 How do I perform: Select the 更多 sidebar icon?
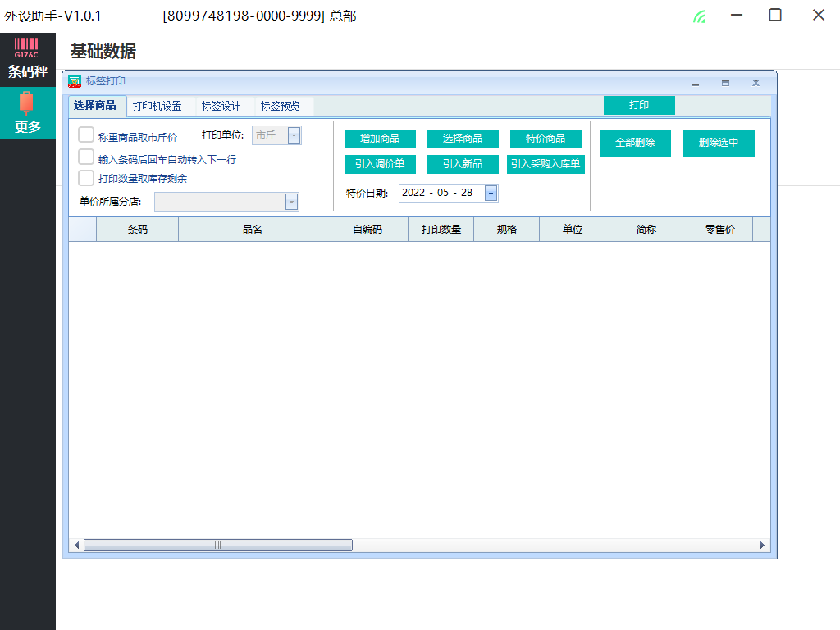click(27, 112)
